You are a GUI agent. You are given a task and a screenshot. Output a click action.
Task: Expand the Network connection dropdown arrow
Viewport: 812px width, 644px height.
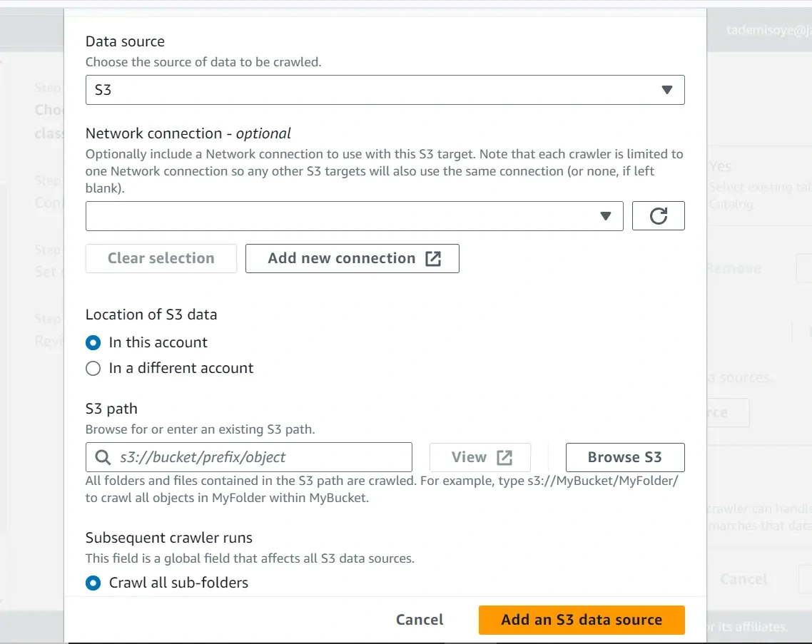606,216
